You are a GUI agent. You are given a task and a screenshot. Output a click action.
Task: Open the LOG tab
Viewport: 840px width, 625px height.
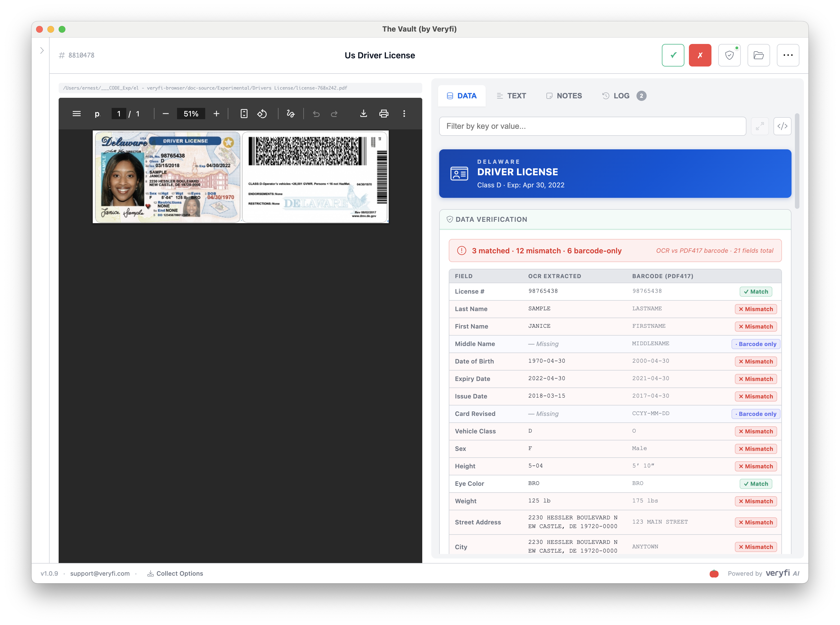[x=621, y=96]
